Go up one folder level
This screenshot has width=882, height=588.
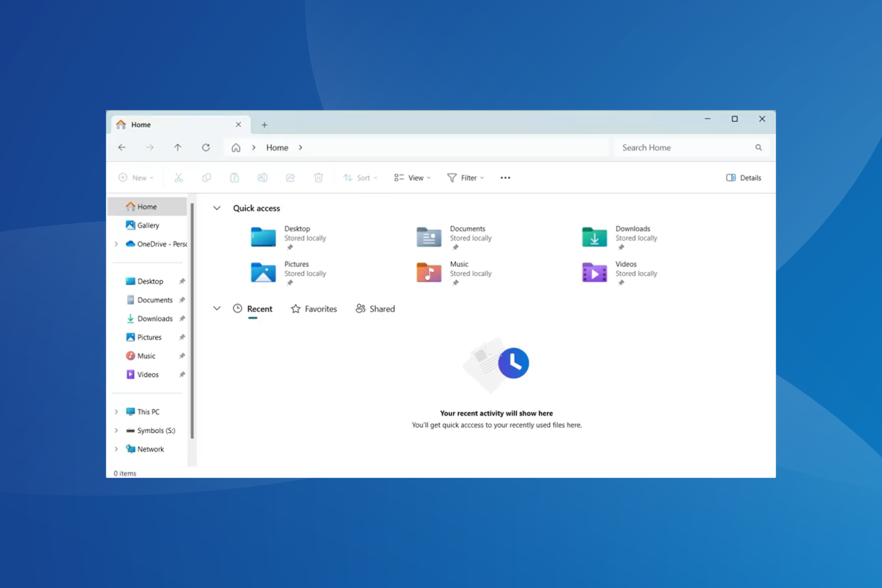coord(178,147)
